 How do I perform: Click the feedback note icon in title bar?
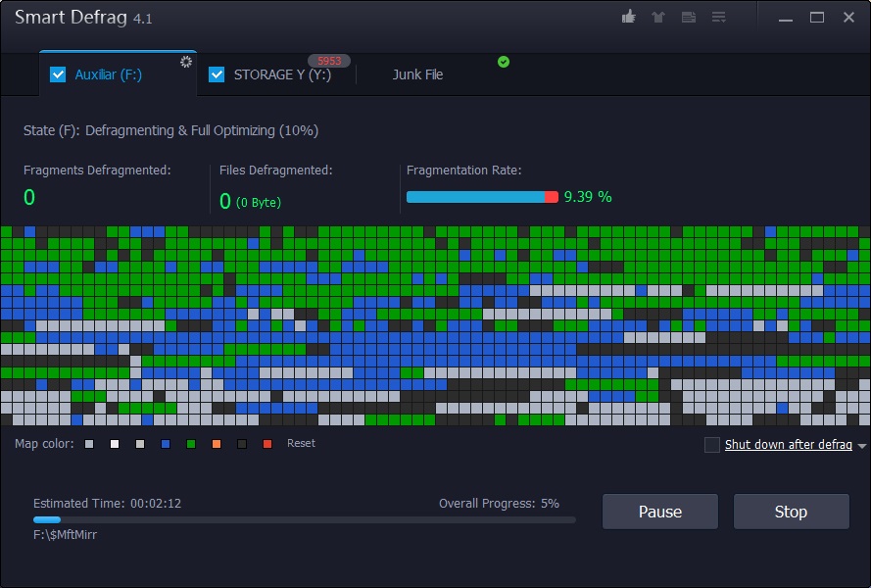[x=689, y=18]
